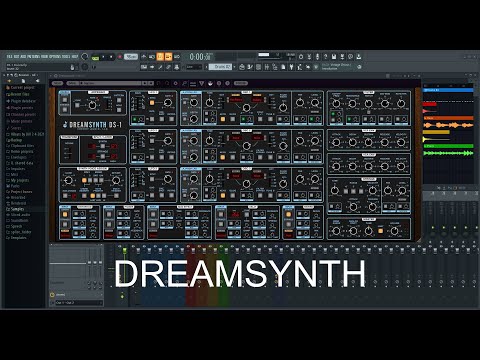Image resolution: width=480 pixels, height=360 pixels.
Task: Click the wait-for-input icon beside the metronome
Action: (152, 57)
